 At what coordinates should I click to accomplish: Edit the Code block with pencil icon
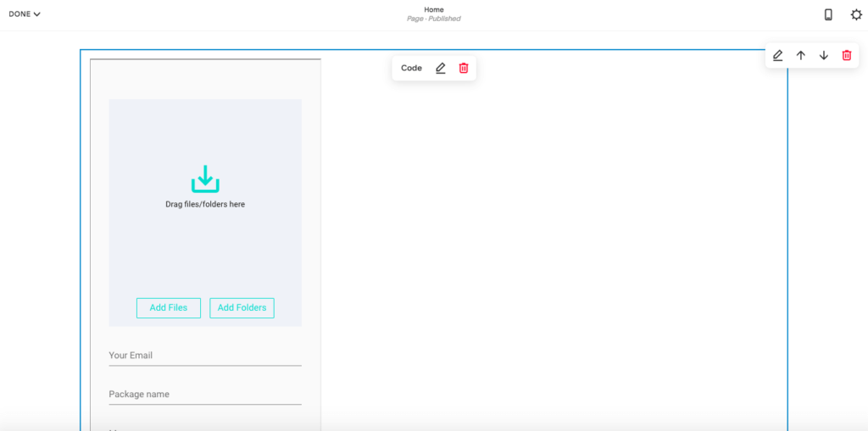point(440,68)
